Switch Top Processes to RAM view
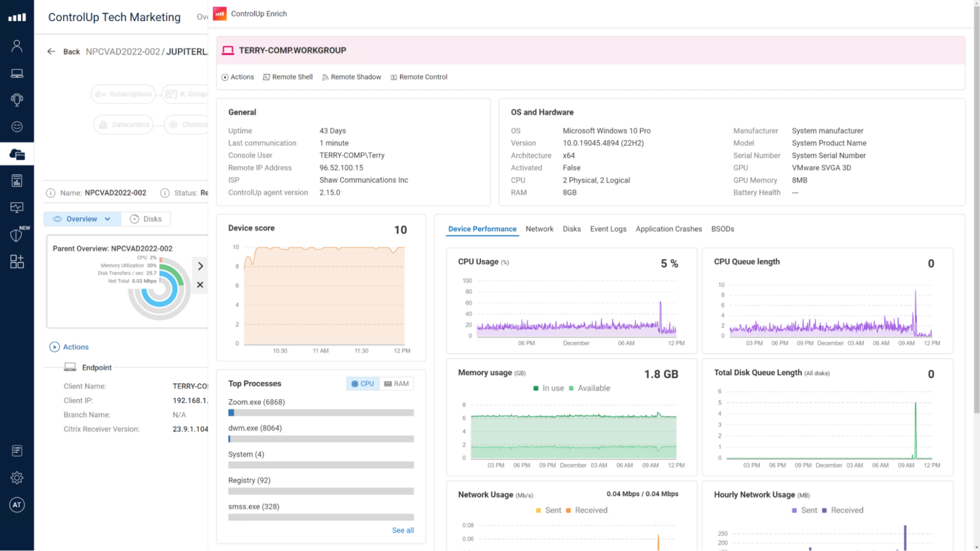Viewport: 980px width, 551px height. [x=396, y=383]
